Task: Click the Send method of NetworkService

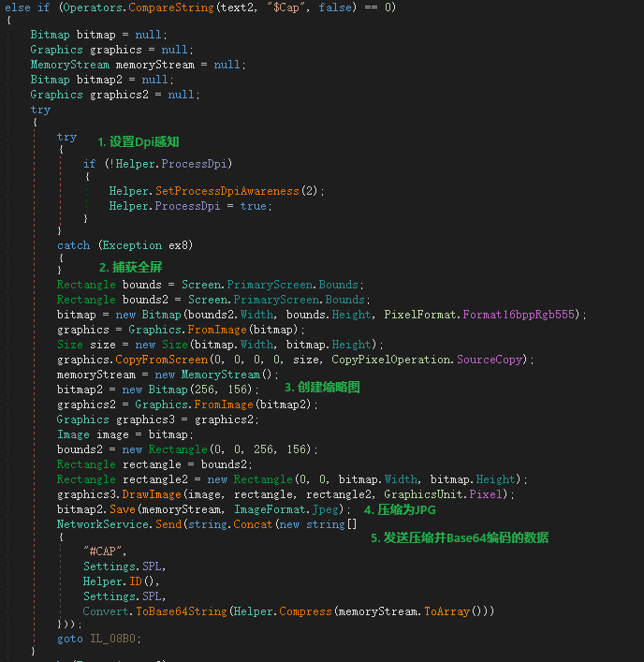Action: click(168, 524)
